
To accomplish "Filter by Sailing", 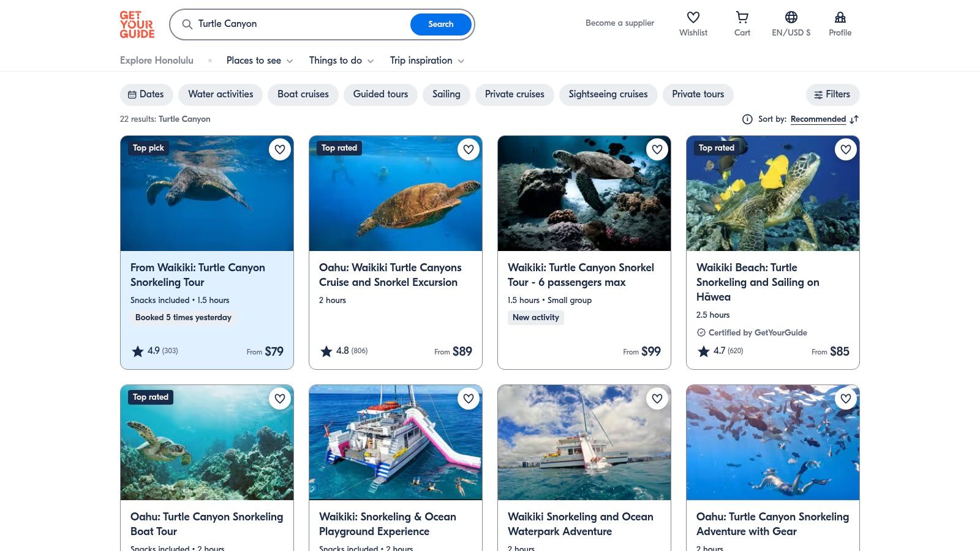I will click(x=447, y=94).
